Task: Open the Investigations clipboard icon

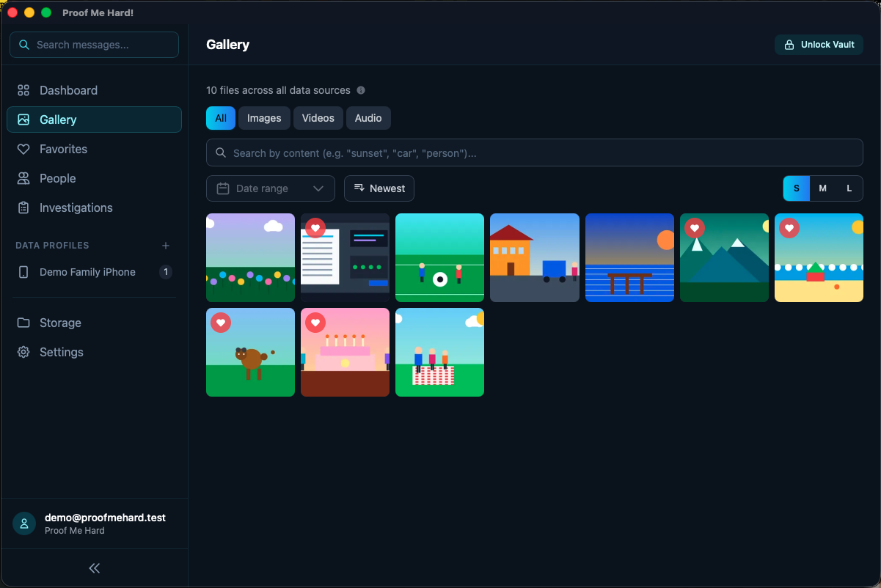Action: coord(23,207)
